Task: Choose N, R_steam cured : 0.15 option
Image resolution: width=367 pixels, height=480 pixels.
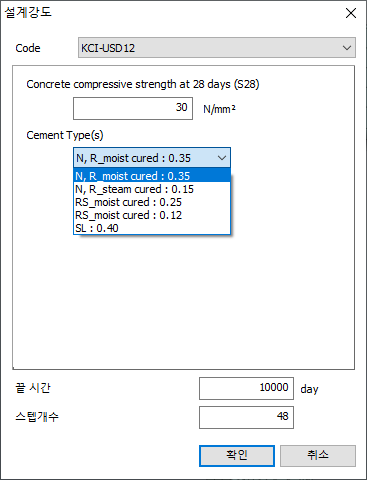Action: (152, 189)
